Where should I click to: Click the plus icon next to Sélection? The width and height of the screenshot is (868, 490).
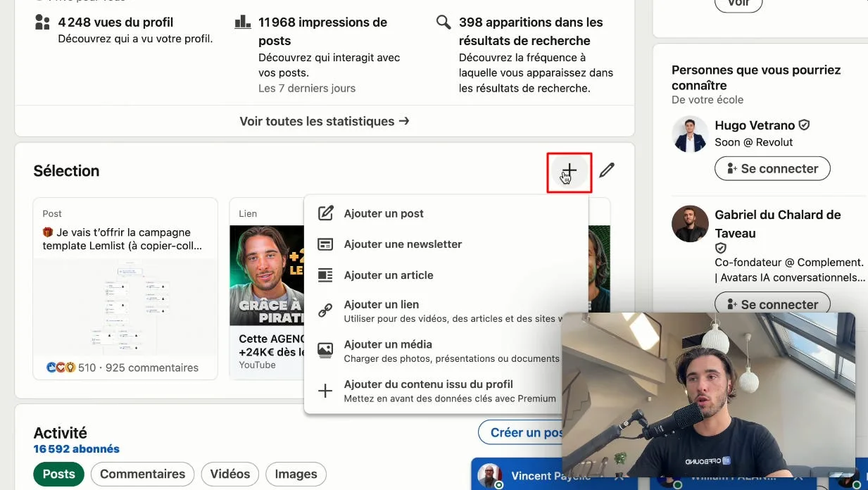click(x=569, y=171)
